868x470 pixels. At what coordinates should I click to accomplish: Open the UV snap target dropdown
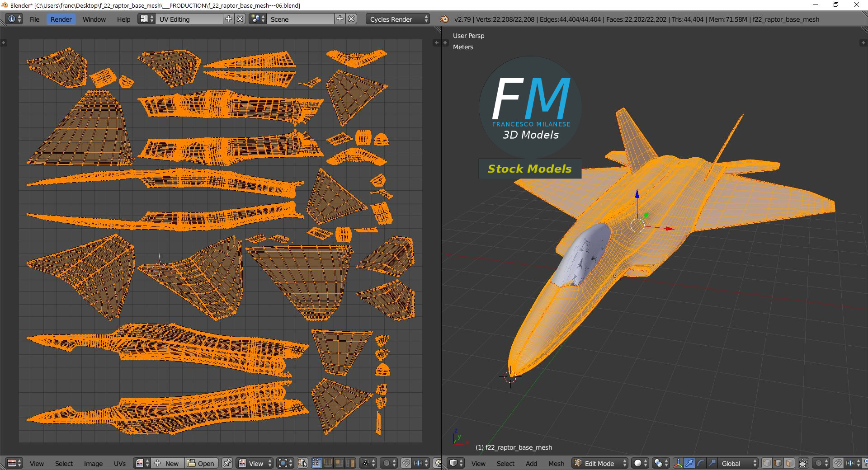click(421, 463)
